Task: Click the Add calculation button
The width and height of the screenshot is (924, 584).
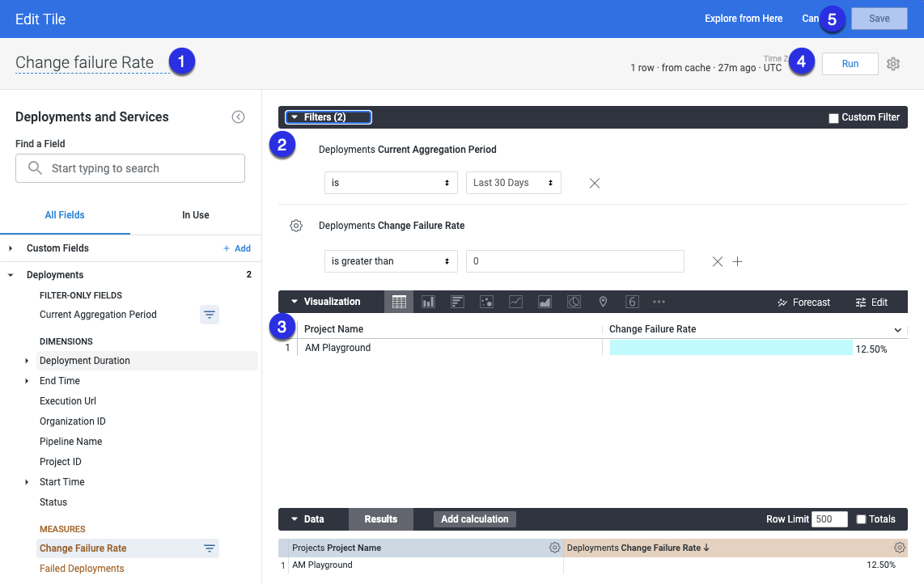Action: pyautogui.click(x=474, y=519)
